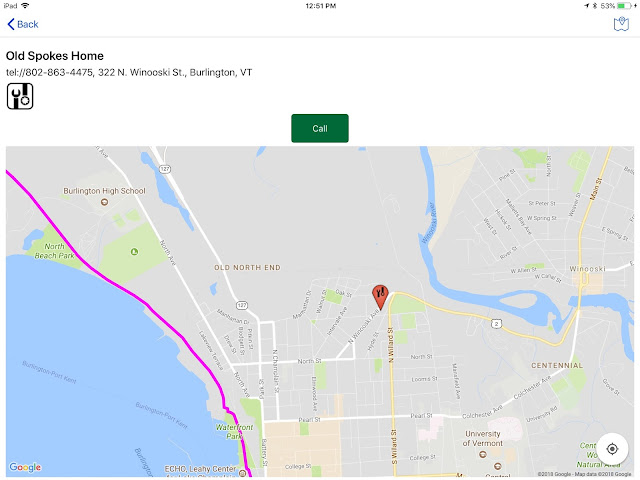Click the Route 127 shield near Manhattan Dr

[242, 305]
